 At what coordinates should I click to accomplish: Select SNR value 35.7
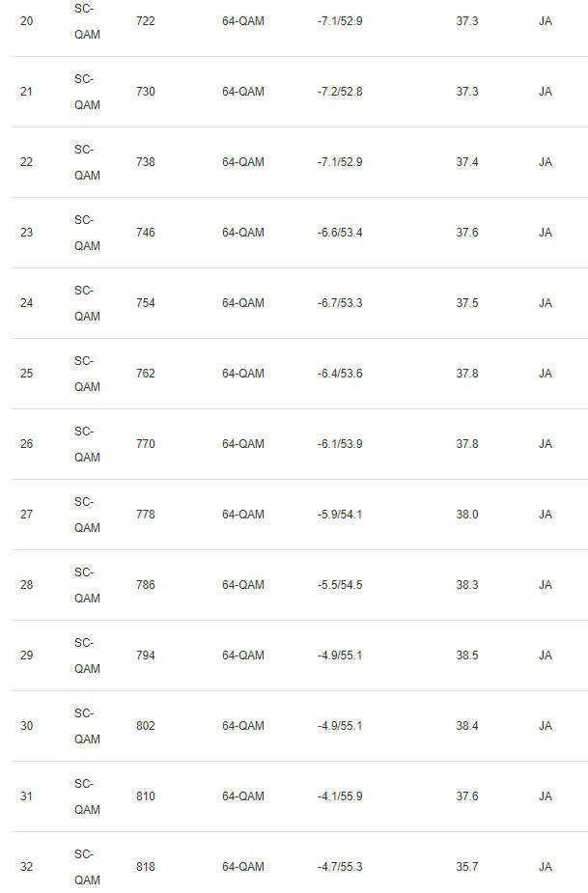coord(466,867)
